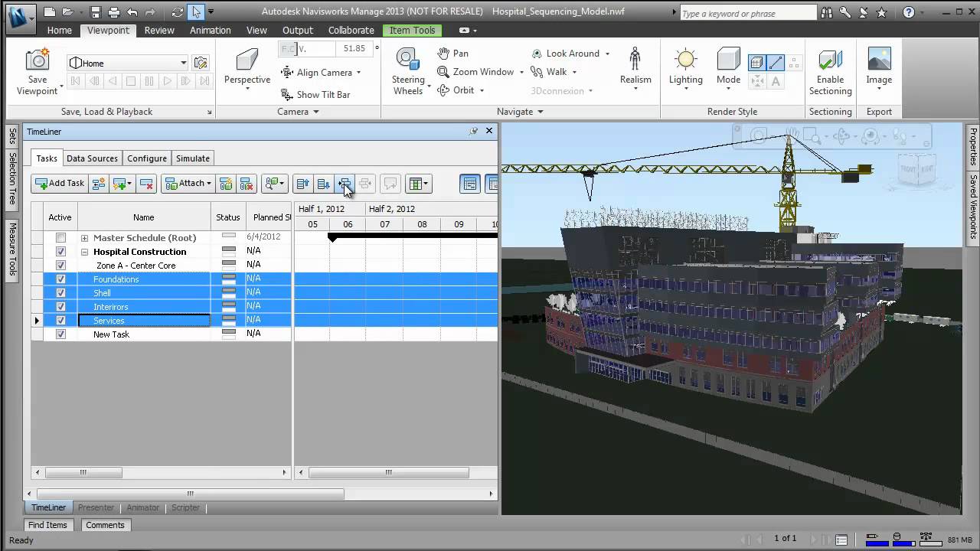980x551 pixels.
Task: Click the Save icon in quick access toolbar
Action: pyautogui.click(x=96, y=12)
